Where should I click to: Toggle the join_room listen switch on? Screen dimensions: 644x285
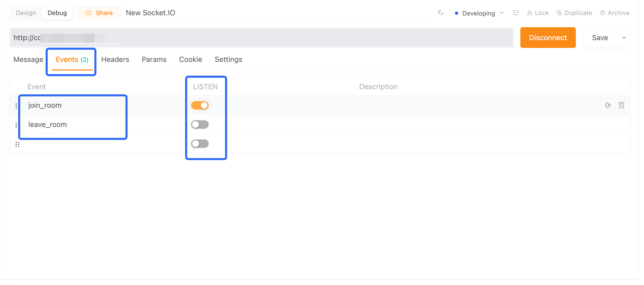click(200, 105)
